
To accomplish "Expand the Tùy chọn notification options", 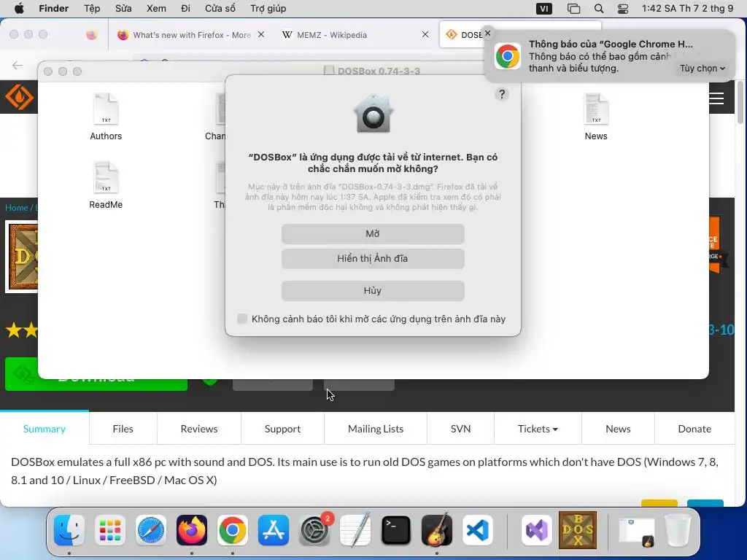I will (703, 68).
